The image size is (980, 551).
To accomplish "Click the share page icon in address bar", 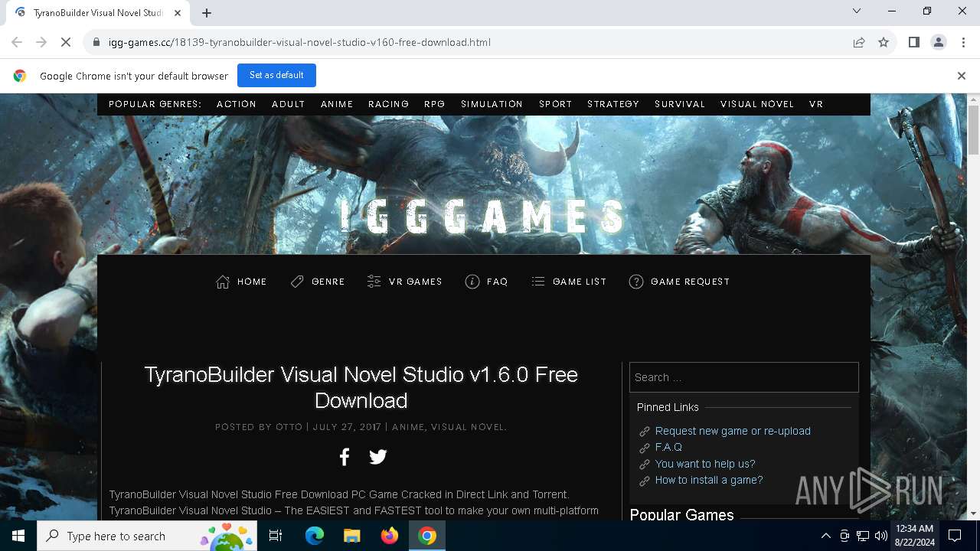I will pyautogui.click(x=859, y=42).
